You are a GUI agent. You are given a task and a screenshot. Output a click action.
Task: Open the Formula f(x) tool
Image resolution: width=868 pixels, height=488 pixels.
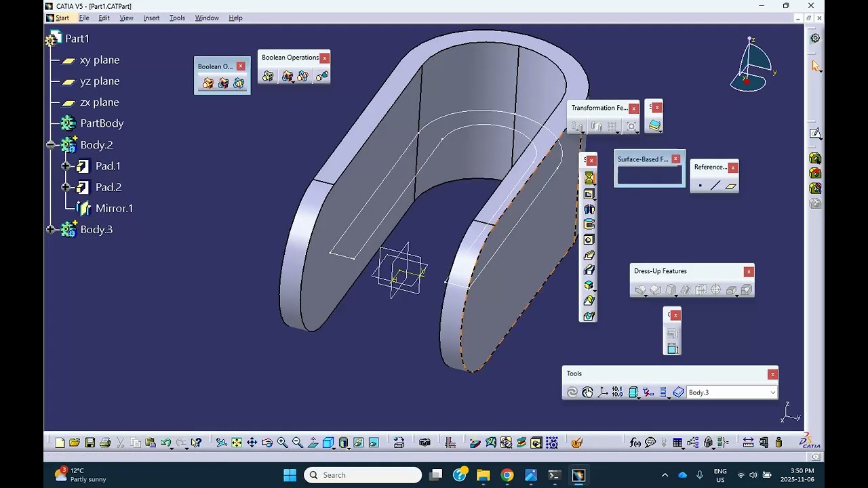(635, 443)
